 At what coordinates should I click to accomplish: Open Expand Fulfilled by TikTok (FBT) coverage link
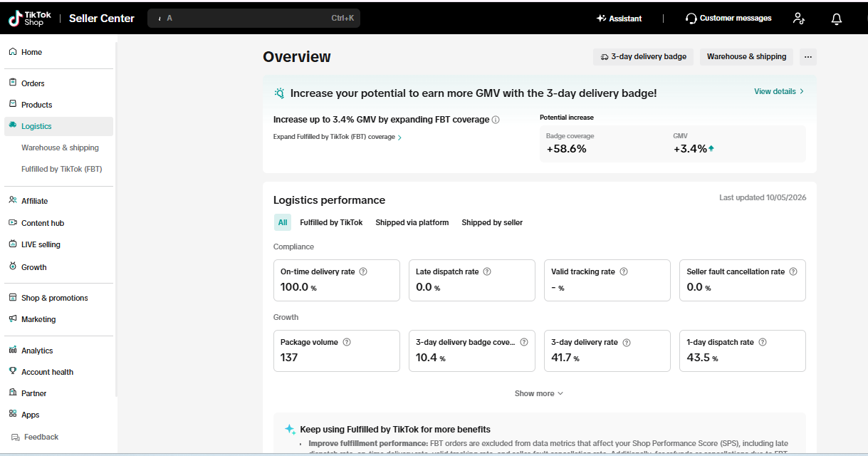click(x=338, y=137)
